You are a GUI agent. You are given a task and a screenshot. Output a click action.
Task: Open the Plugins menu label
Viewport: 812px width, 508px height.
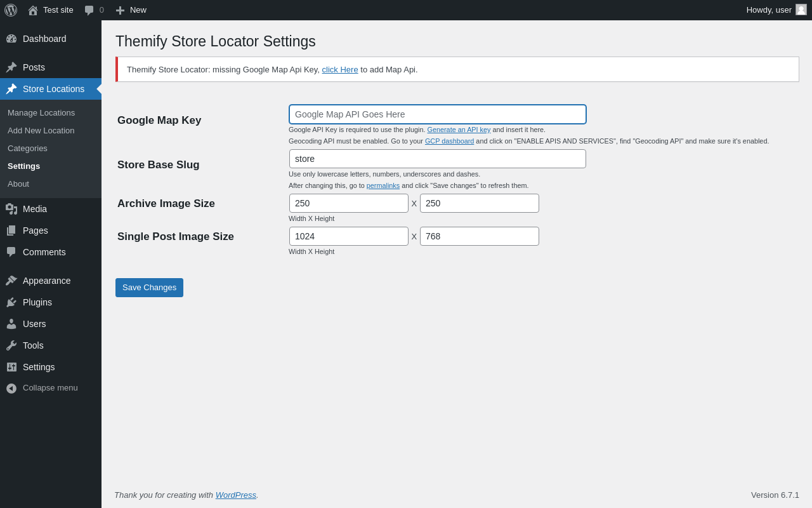[x=37, y=302]
